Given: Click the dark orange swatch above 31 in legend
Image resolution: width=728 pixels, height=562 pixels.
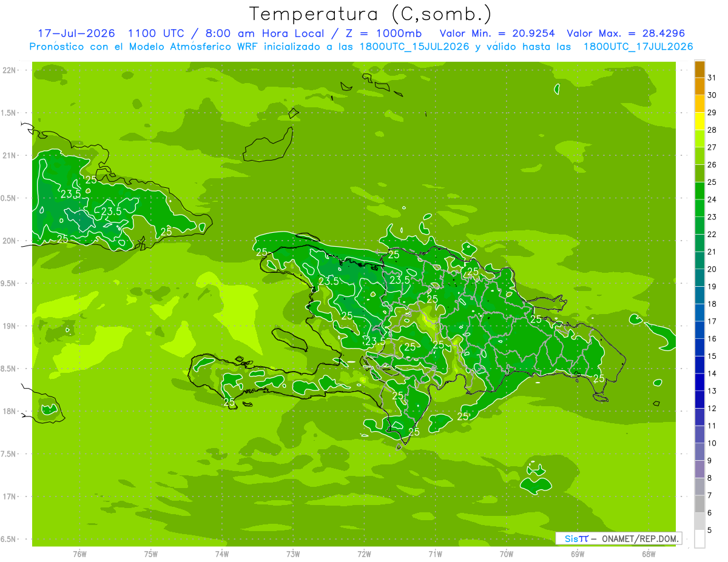Looking at the screenshot, I should 699,69.
